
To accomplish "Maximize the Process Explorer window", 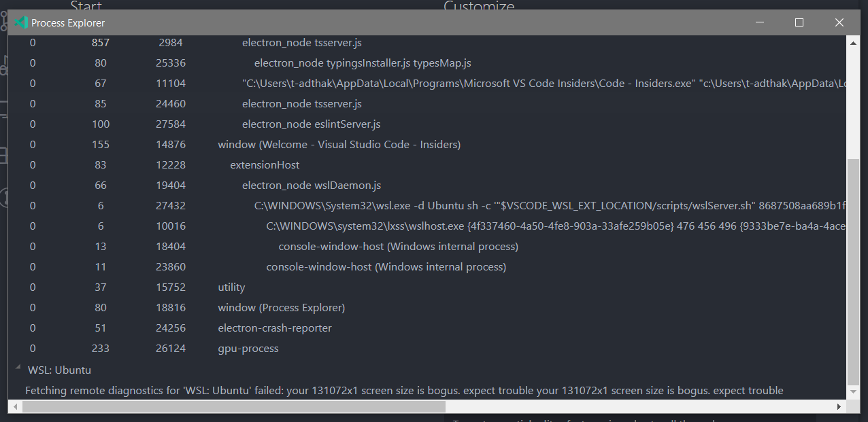I will 799,22.
